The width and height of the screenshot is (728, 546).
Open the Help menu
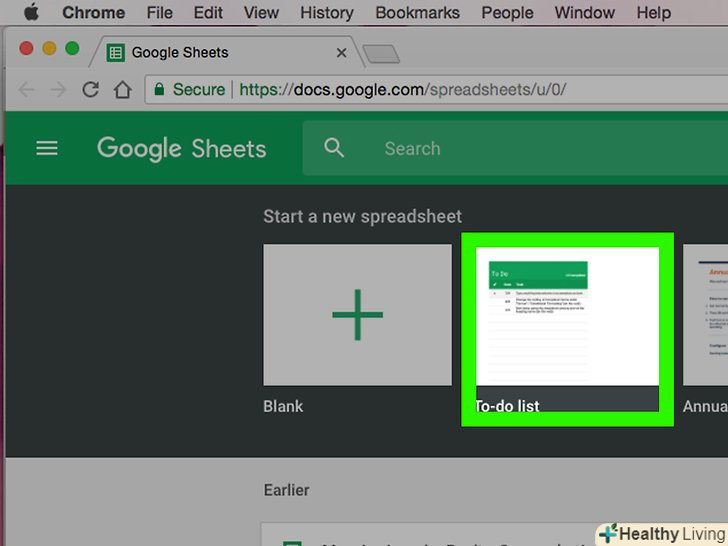653,13
